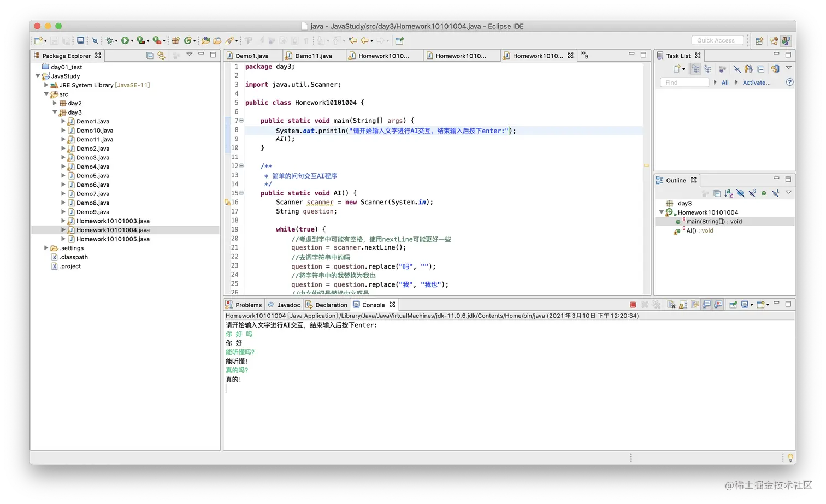
Task: Toggle Show Console on standard output change
Action: (x=706, y=305)
